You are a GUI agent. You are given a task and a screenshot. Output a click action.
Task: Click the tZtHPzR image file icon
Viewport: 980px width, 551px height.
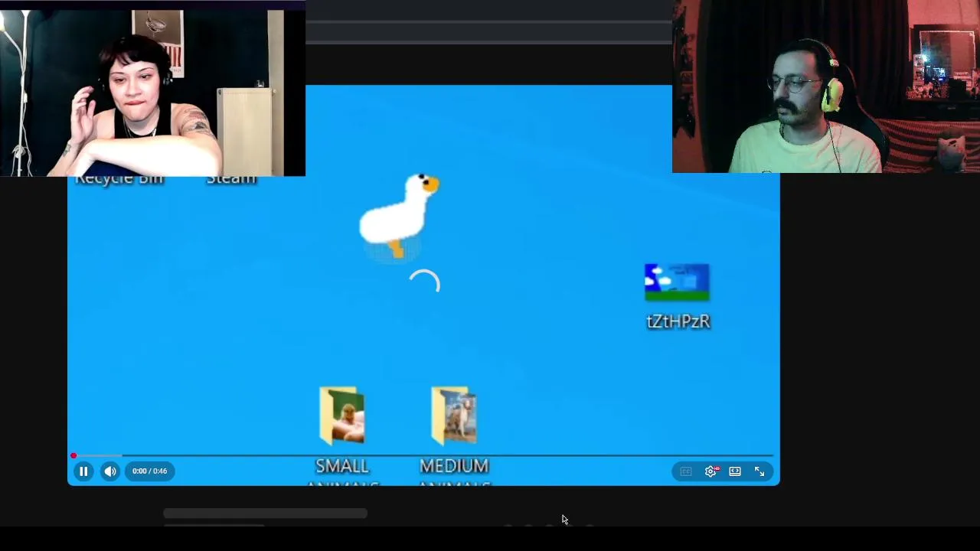[677, 282]
